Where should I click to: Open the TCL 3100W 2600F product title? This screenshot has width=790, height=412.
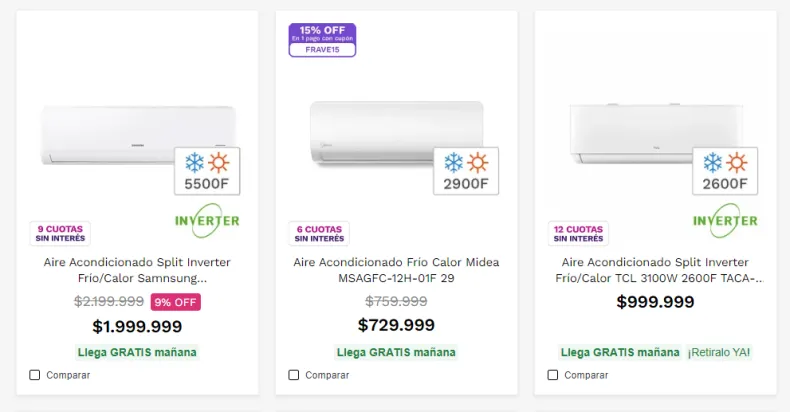click(655, 270)
